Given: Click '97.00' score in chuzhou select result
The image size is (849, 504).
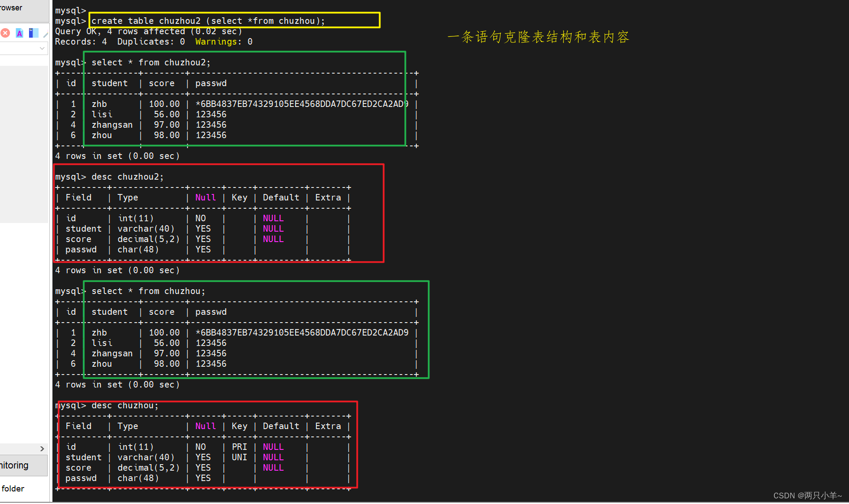Looking at the screenshot, I should point(167,353).
